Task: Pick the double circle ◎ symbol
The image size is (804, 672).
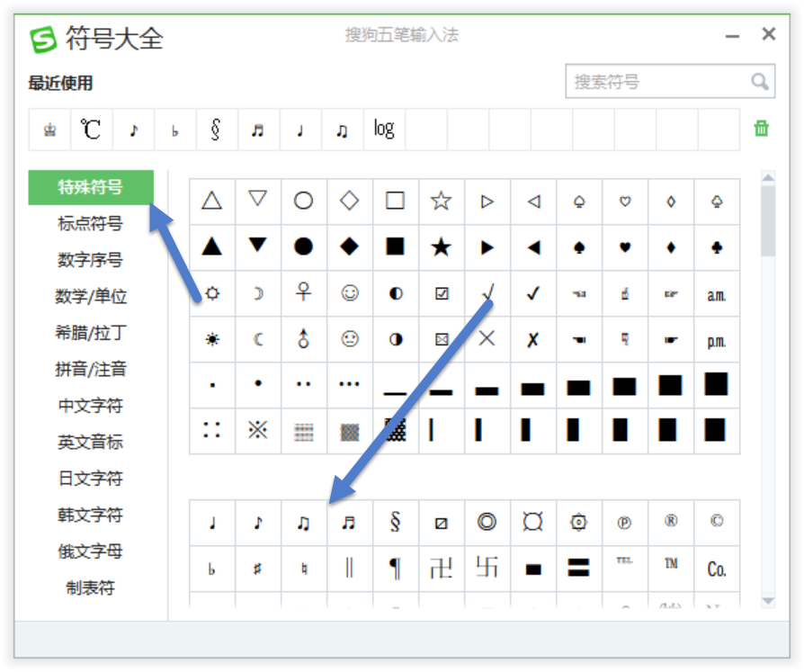Action: pos(487,523)
